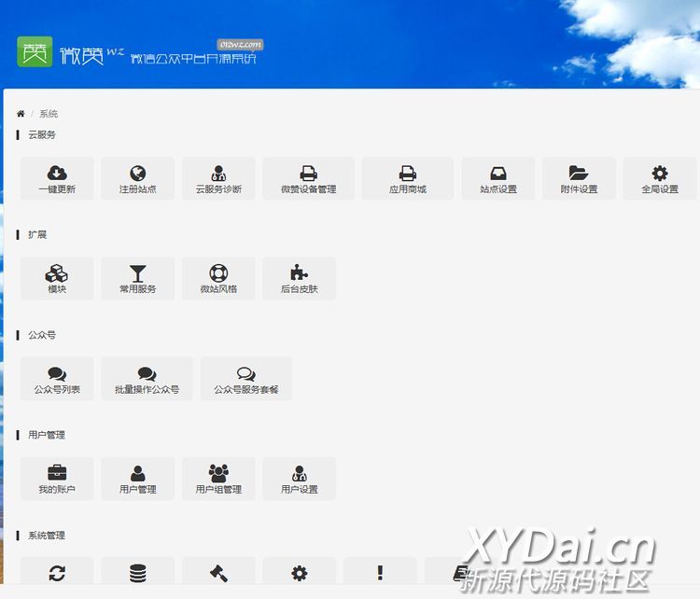Open 云服务诊断 diagnostics tile
The height and width of the screenshot is (599, 700).
(x=218, y=178)
